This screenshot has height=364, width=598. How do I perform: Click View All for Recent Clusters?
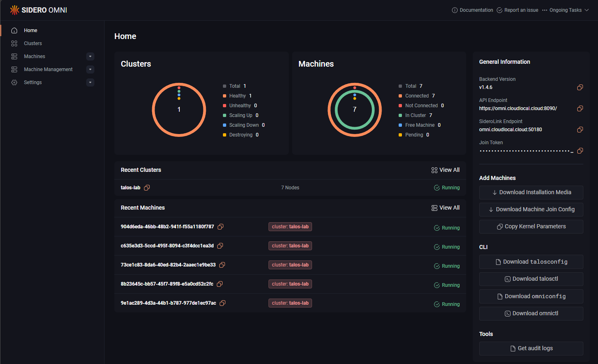pos(445,170)
